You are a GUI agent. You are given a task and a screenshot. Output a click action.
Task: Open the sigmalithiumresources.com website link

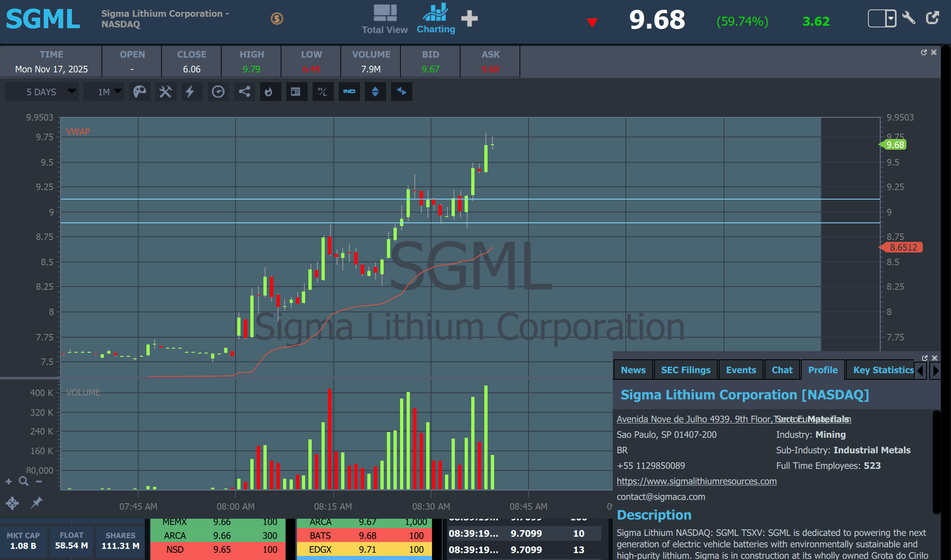click(696, 481)
